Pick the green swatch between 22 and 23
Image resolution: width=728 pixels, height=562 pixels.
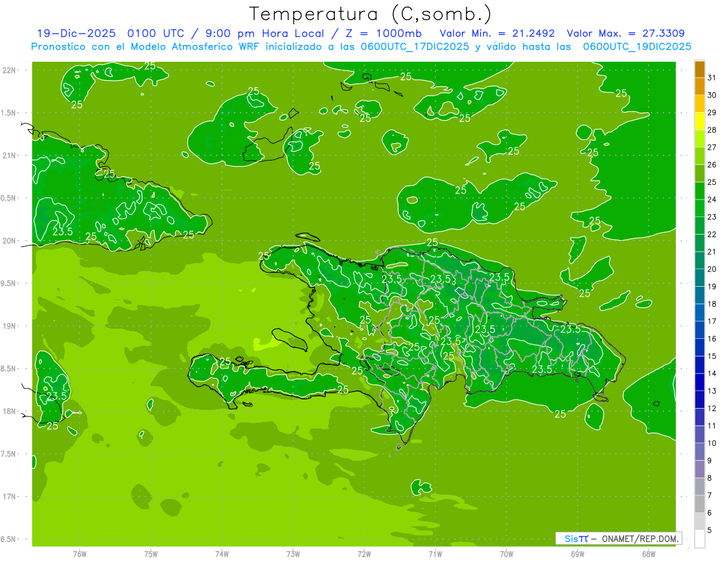tap(699, 226)
